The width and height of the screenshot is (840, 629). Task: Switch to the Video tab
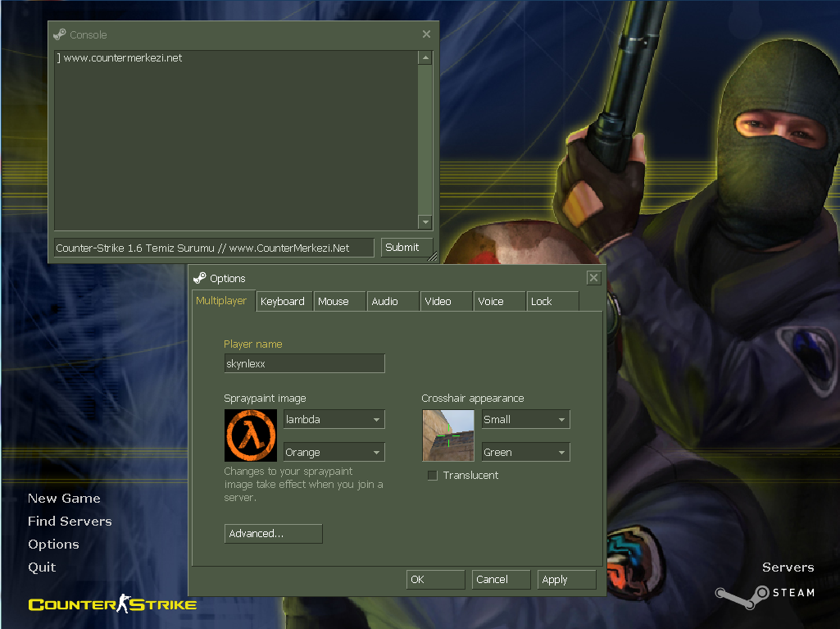(x=446, y=301)
